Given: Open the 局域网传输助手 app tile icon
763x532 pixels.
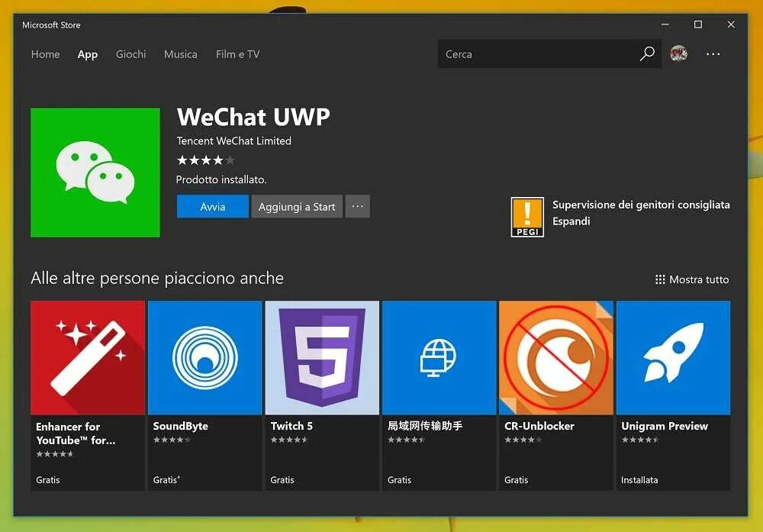Looking at the screenshot, I should 439,358.
